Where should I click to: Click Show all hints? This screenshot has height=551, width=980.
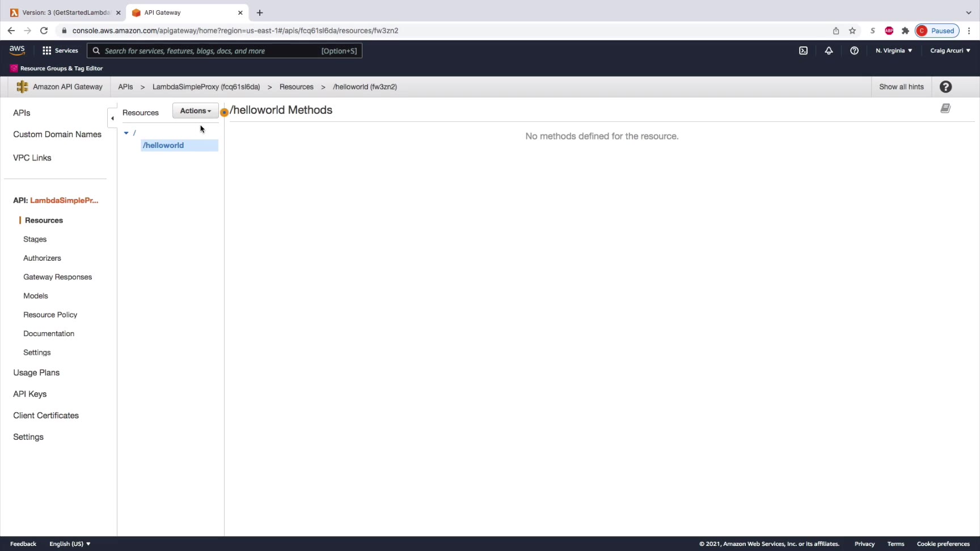[901, 87]
